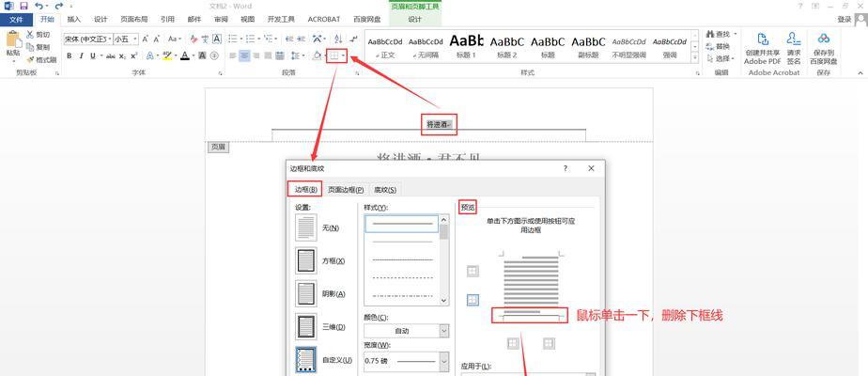Align text left in ribbon
The height and width of the screenshot is (376, 868).
tap(233, 55)
